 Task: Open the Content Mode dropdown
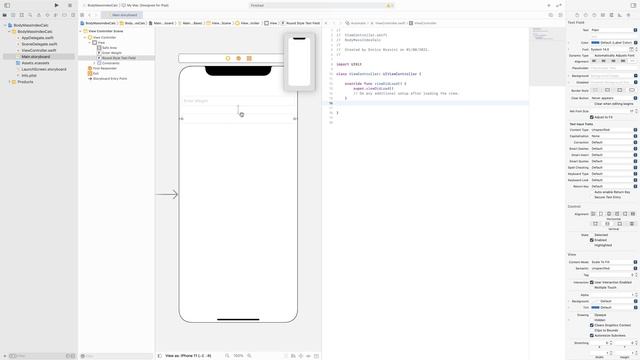click(x=613, y=262)
